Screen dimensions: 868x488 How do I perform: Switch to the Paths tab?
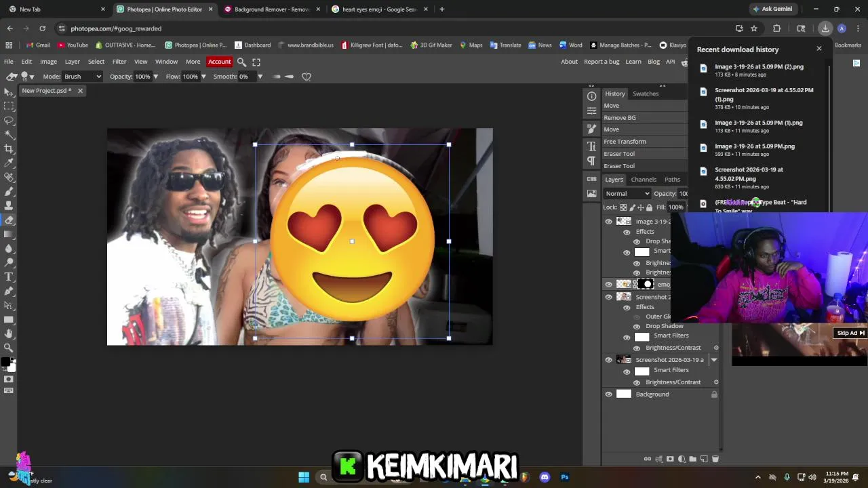672,180
